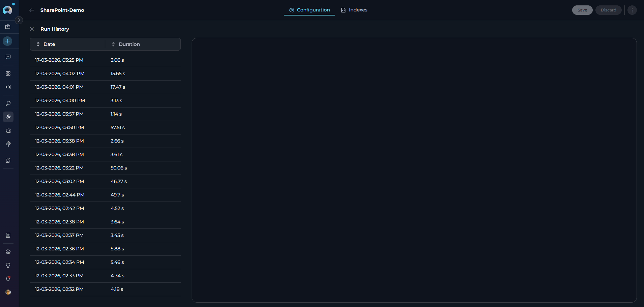Click the blue plus create button
The image size is (644, 307).
tap(7, 41)
